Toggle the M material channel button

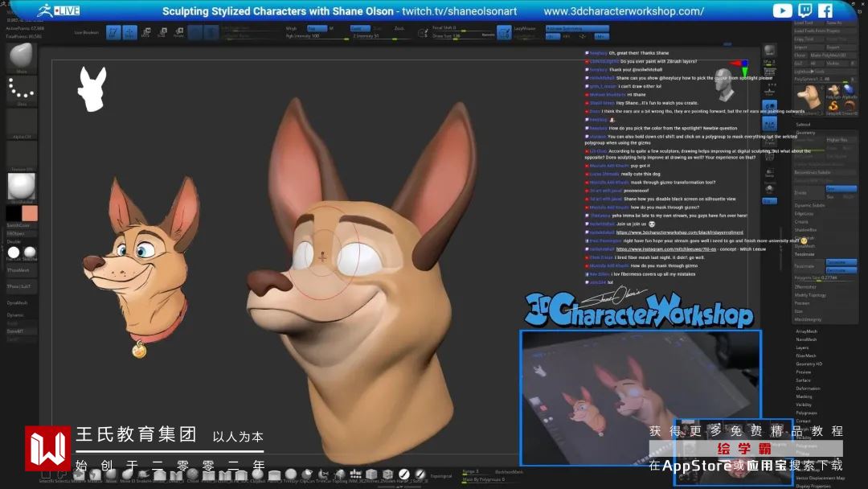332,28
